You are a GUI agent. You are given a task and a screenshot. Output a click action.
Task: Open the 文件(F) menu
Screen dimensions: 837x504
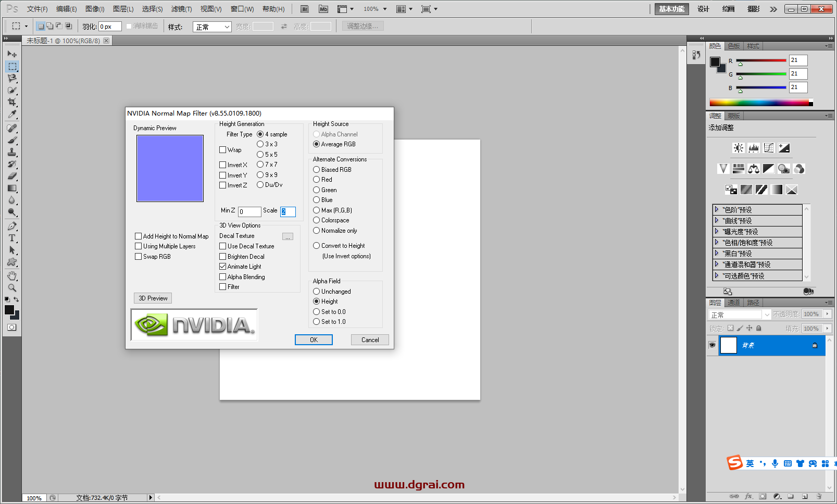click(37, 9)
